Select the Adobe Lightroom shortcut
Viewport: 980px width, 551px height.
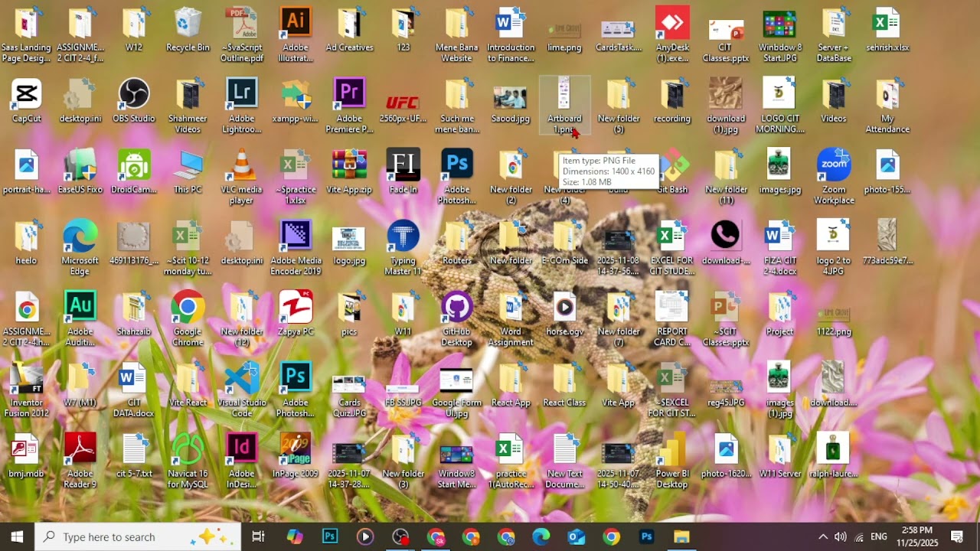point(242,106)
